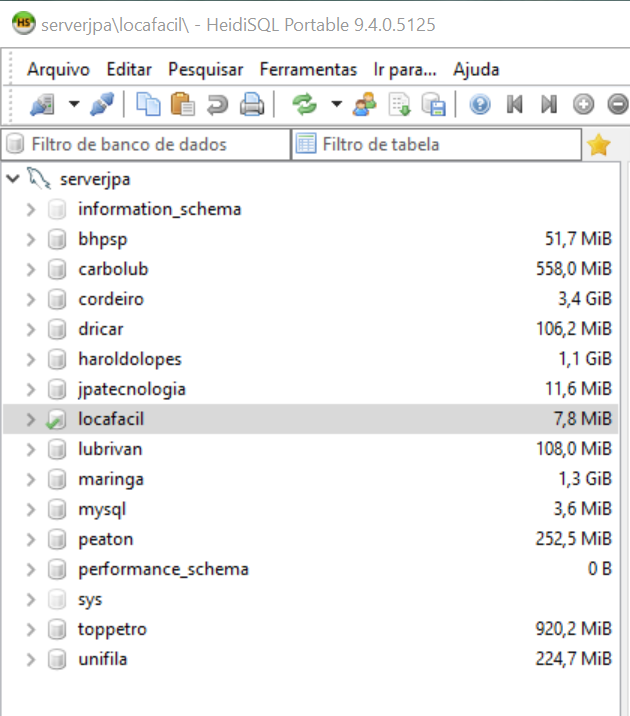Select the bhpsp database
Viewport: 630px width, 716px height.
click(x=103, y=239)
